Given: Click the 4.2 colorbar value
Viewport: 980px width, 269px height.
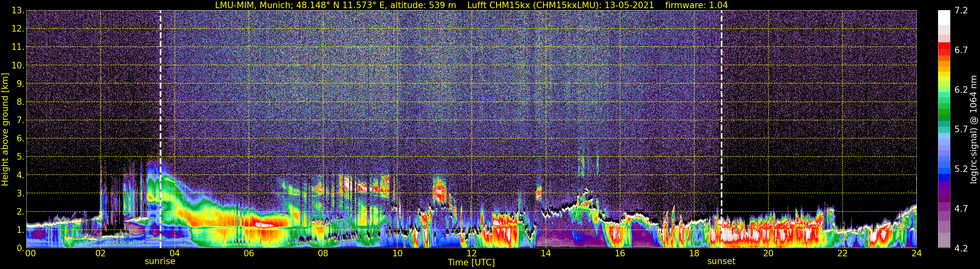Looking at the screenshot, I should (961, 248).
